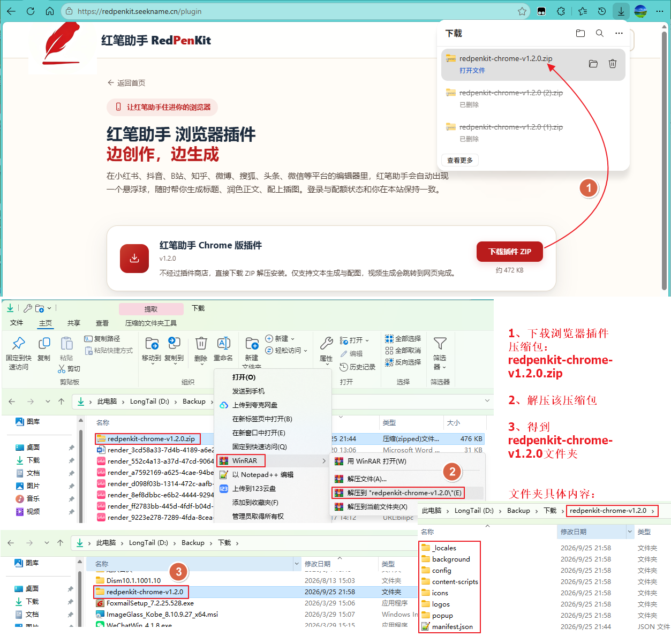Open 文件 tab in Explorer ribbon

[17, 323]
